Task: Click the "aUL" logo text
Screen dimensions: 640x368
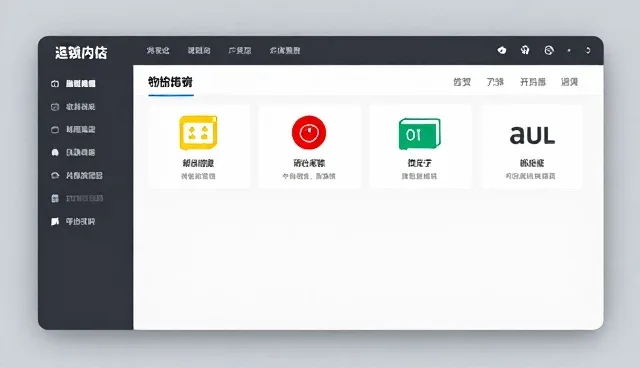Action: click(532, 135)
